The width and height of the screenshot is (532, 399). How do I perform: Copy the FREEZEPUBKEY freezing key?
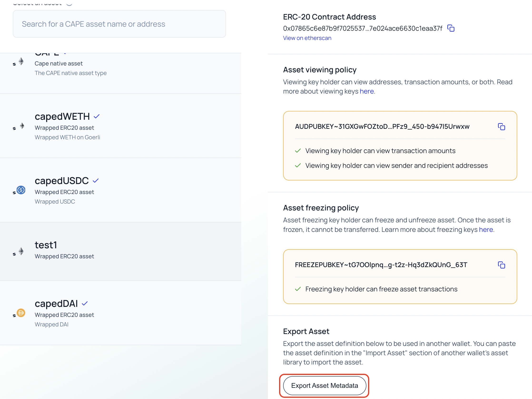pos(501,265)
